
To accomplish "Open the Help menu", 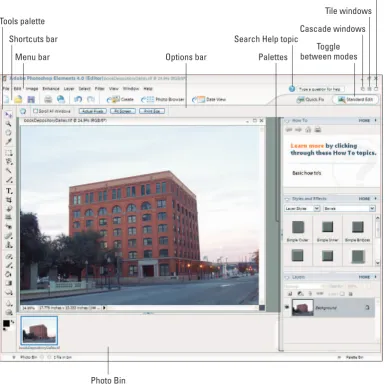I will 148,89.
